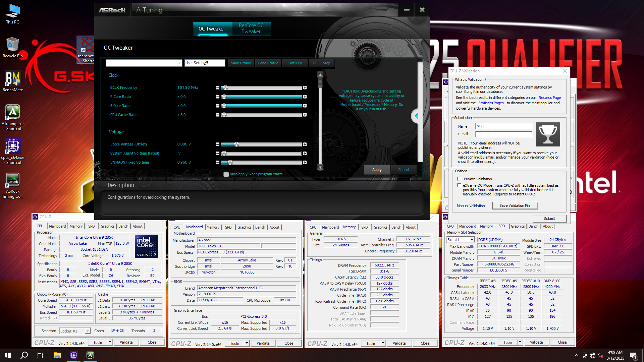This screenshot has height=362, width=644.
Task: Launch BenchMate desktop shortcut
Action: tap(12, 81)
